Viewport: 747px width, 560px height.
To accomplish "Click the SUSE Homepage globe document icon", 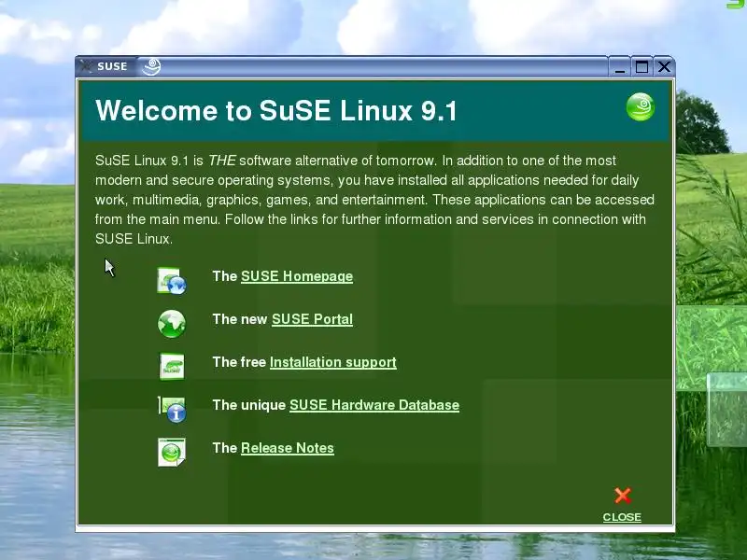I will [172, 281].
